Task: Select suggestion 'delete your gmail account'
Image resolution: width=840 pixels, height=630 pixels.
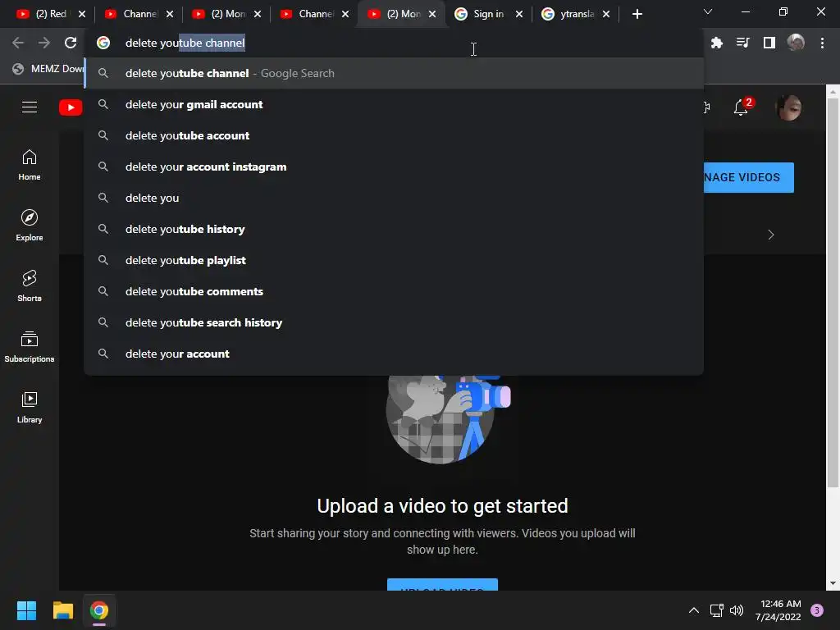Action: click(394, 104)
